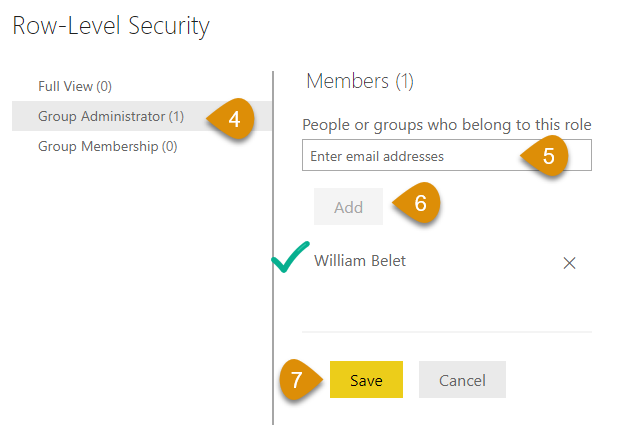The image size is (636, 425).
Task: Click the Row-Level Security title
Action: point(110,26)
